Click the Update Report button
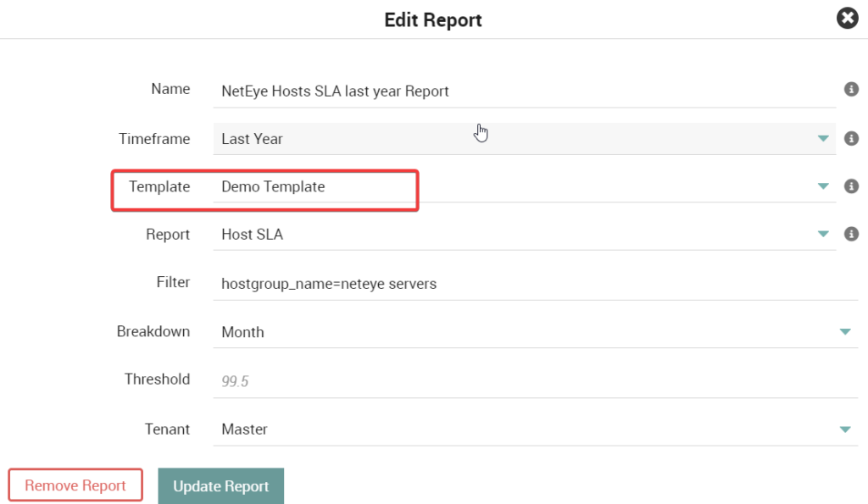The height and width of the screenshot is (504, 868). tap(221, 485)
